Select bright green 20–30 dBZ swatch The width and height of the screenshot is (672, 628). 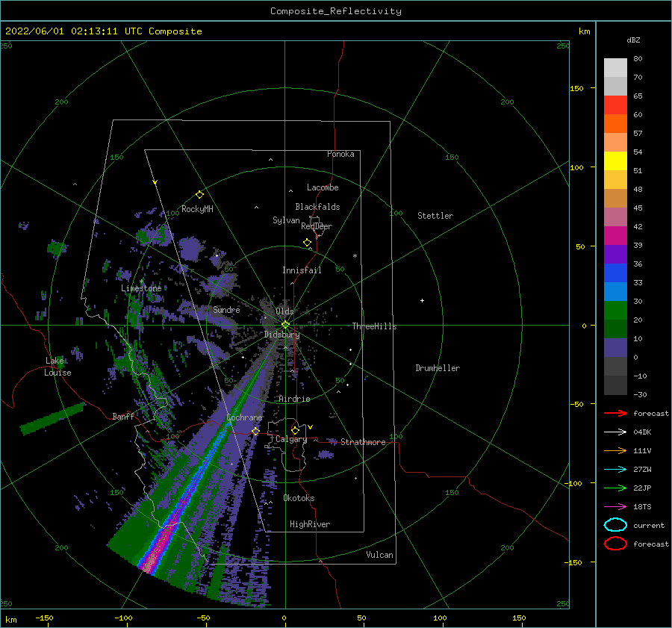(615, 311)
